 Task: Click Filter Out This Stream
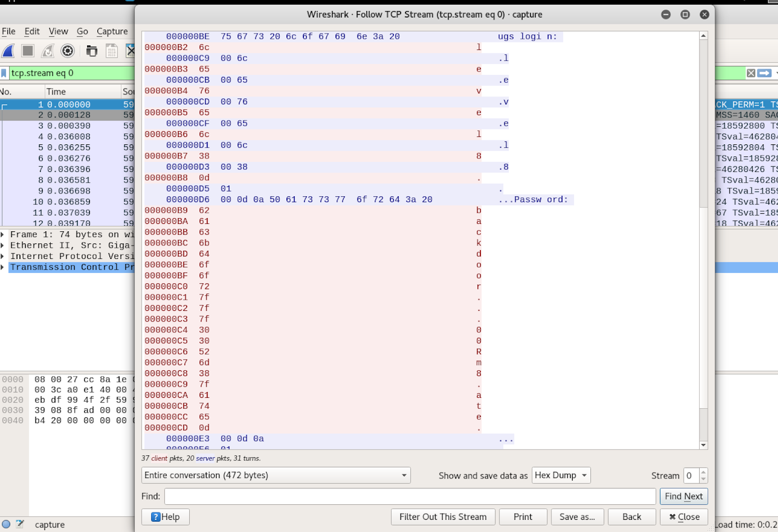point(442,516)
